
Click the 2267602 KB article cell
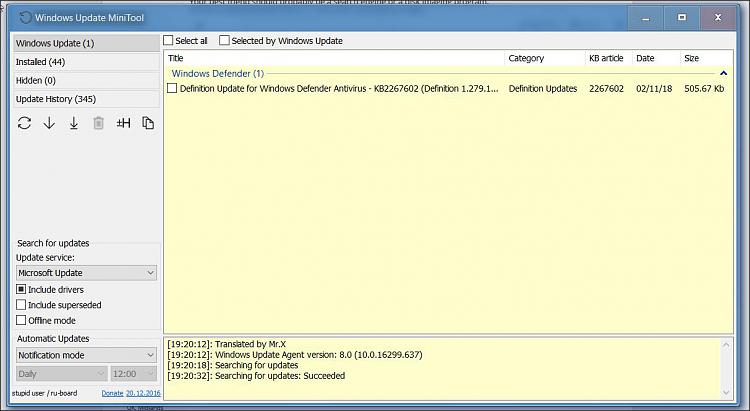[x=607, y=89]
